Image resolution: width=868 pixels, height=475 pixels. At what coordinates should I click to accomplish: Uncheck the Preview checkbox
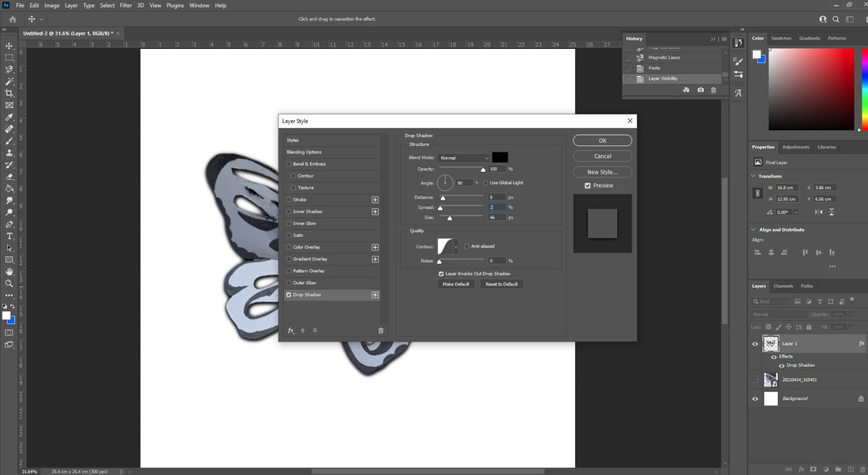click(588, 185)
